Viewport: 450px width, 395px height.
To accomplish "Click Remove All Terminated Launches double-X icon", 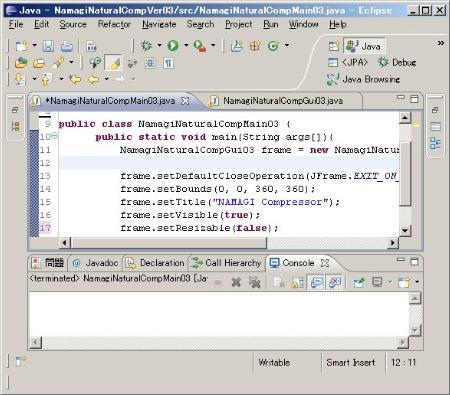I will click(x=255, y=282).
